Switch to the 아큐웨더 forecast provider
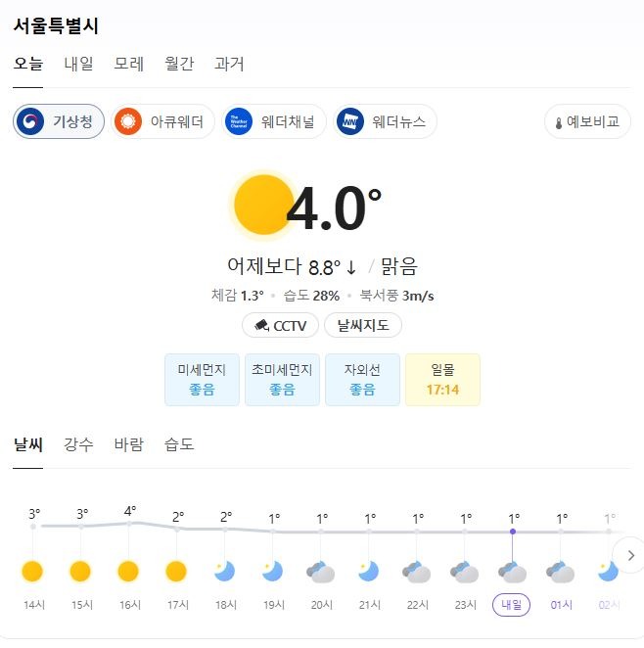 [x=162, y=121]
